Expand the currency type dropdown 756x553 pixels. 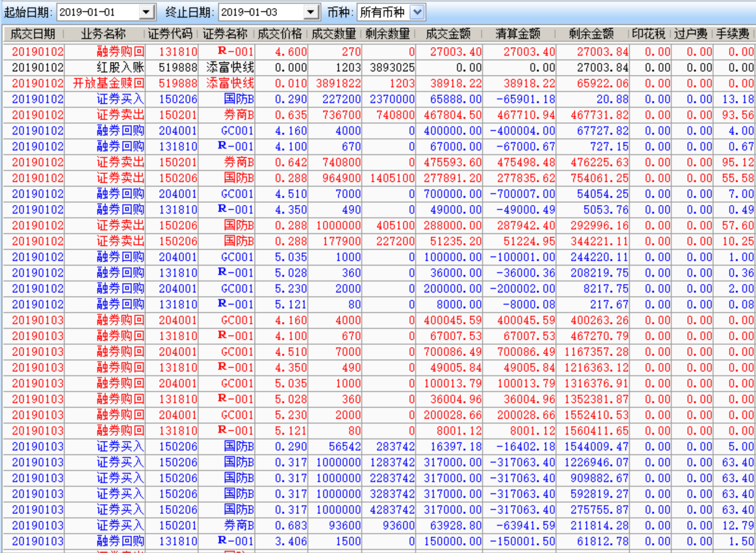[x=418, y=12]
